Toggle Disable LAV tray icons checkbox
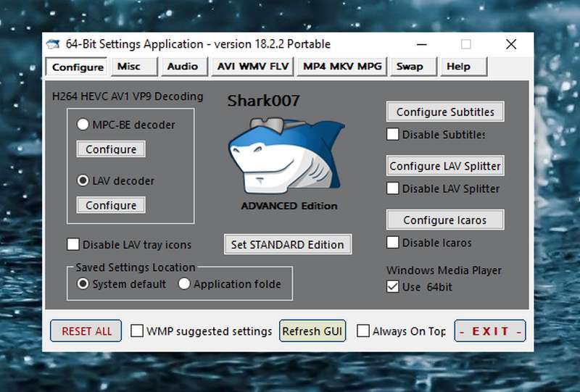The image size is (580, 392). [73, 244]
